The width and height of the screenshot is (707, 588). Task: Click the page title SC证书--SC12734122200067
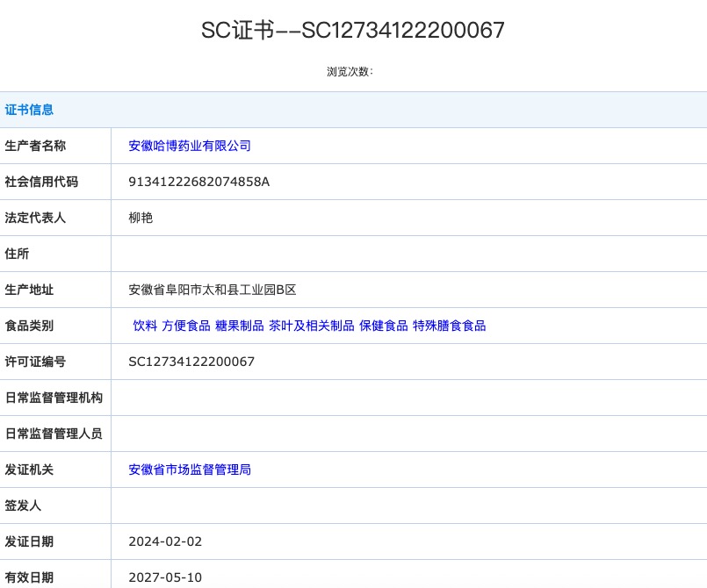(x=352, y=30)
